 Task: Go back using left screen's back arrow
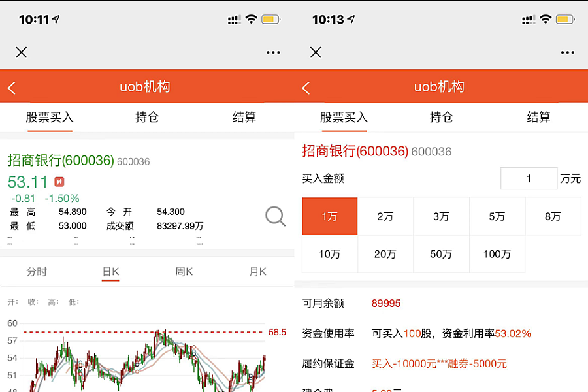[12, 88]
